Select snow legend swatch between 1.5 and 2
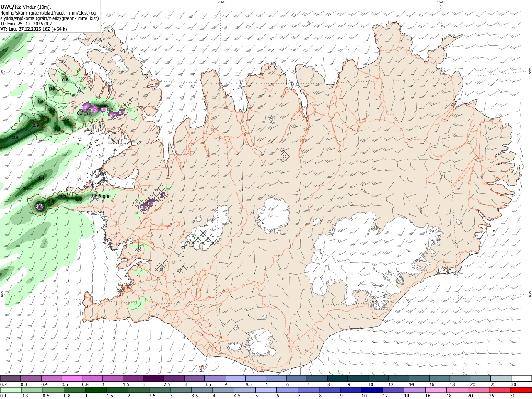 133,379
